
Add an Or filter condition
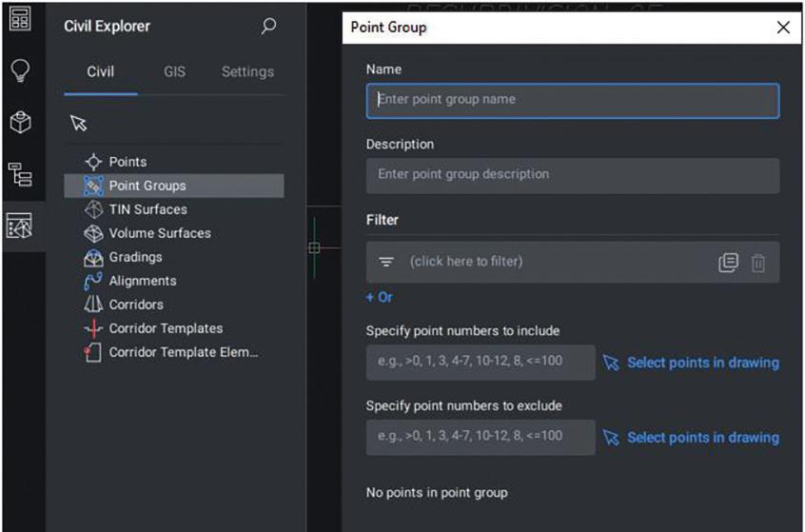click(x=380, y=297)
